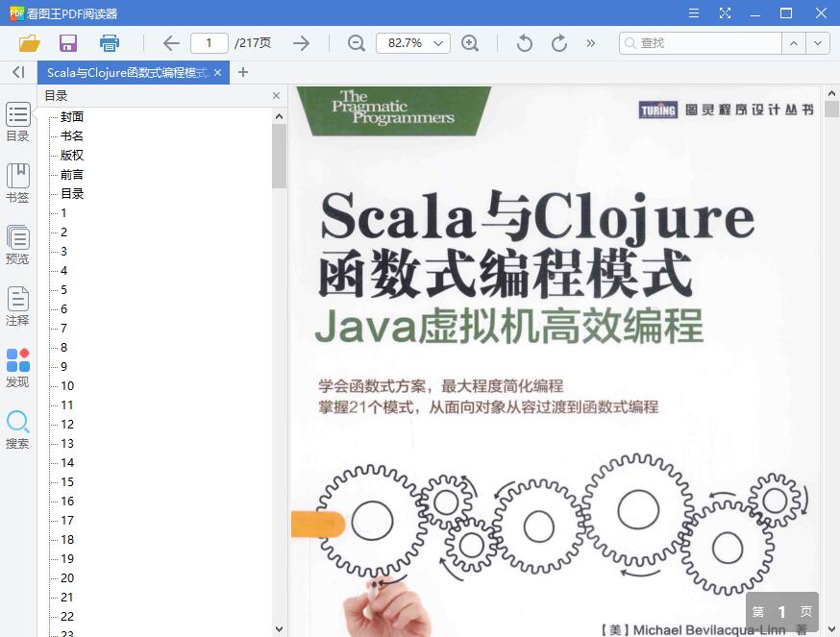Select outline entry 20

[x=67, y=578]
